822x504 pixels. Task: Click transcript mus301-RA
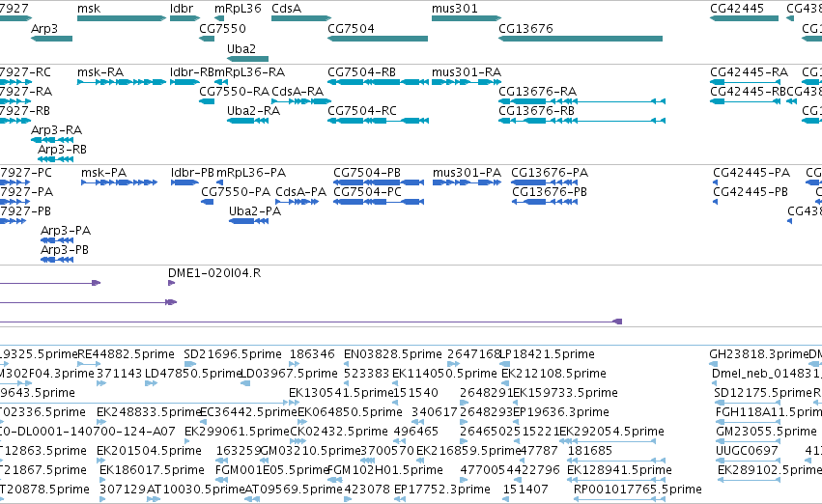pyautogui.click(x=467, y=82)
